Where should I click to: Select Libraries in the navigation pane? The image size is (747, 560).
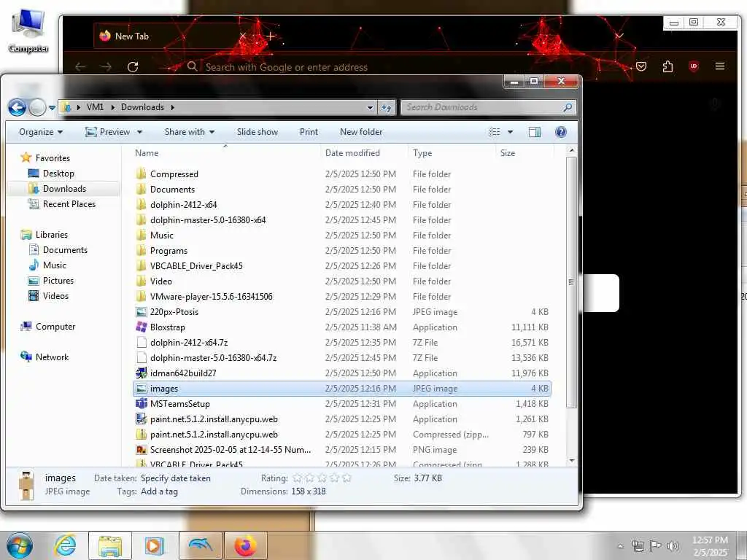[52, 234]
